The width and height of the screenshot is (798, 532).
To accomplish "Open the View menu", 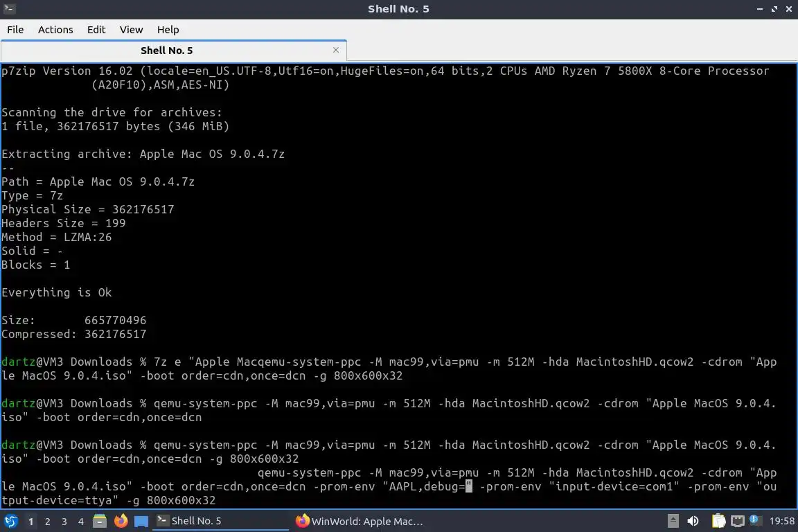I will [132, 30].
